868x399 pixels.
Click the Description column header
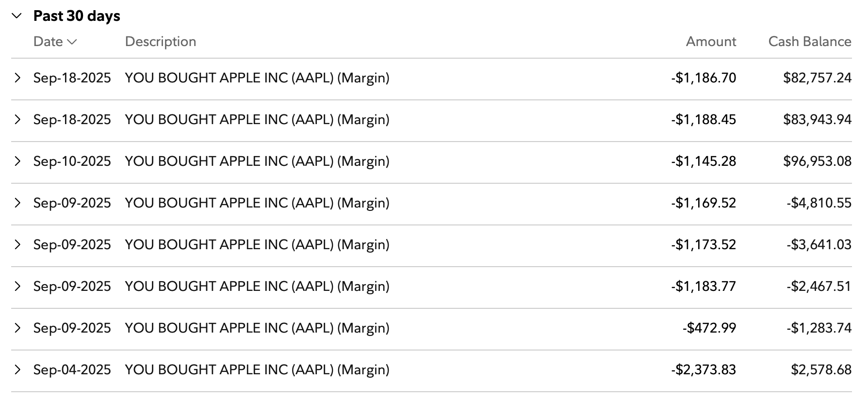[x=160, y=42]
